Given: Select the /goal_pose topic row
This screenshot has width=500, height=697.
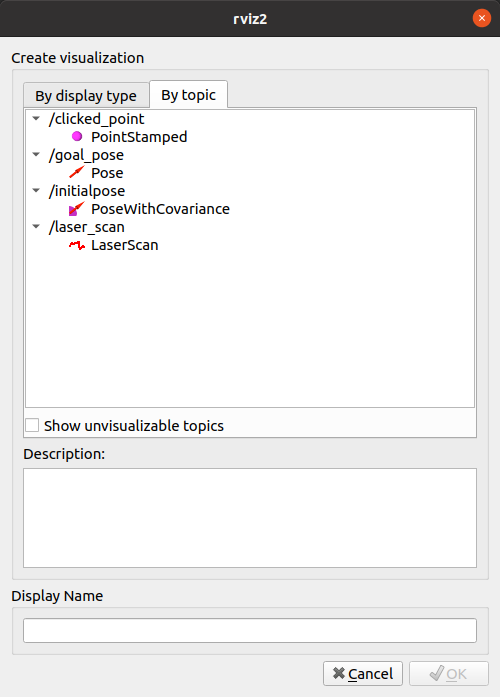Looking at the screenshot, I should click(x=86, y=155).
